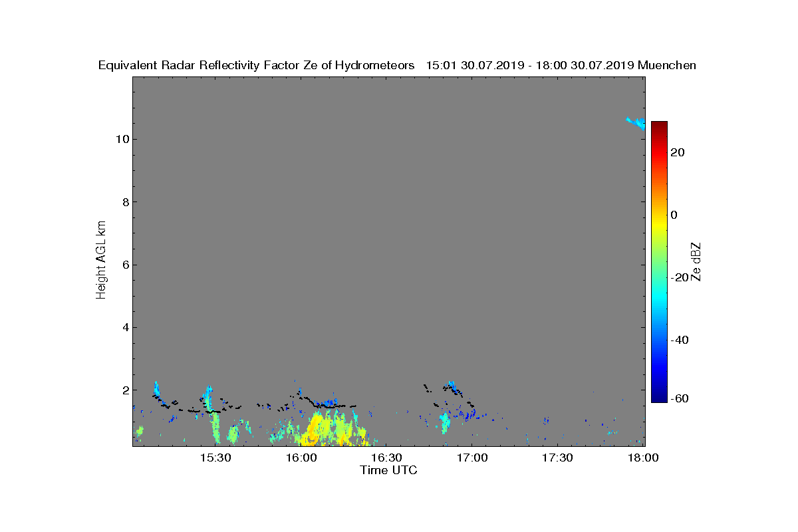This screenshot has width=798, height=532.
Task: Click the height tick label 6
Action: pos(125,265)
